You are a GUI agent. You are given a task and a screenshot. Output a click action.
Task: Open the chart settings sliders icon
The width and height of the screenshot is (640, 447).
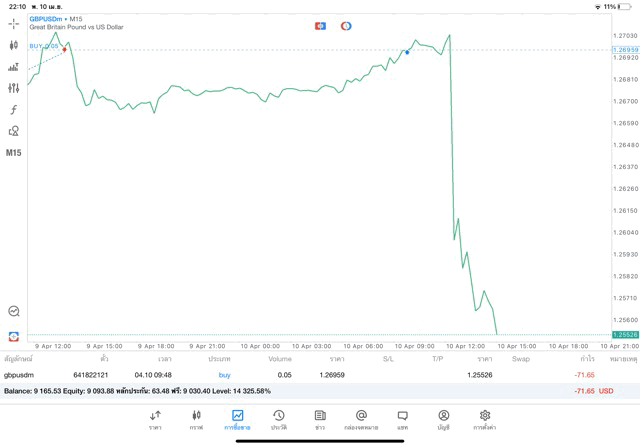click(x=14, y=88)
